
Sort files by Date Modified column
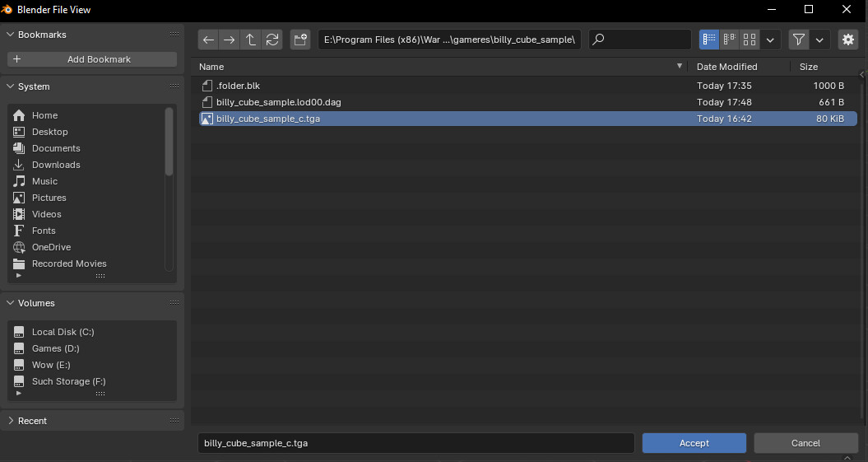click(726, 67)
